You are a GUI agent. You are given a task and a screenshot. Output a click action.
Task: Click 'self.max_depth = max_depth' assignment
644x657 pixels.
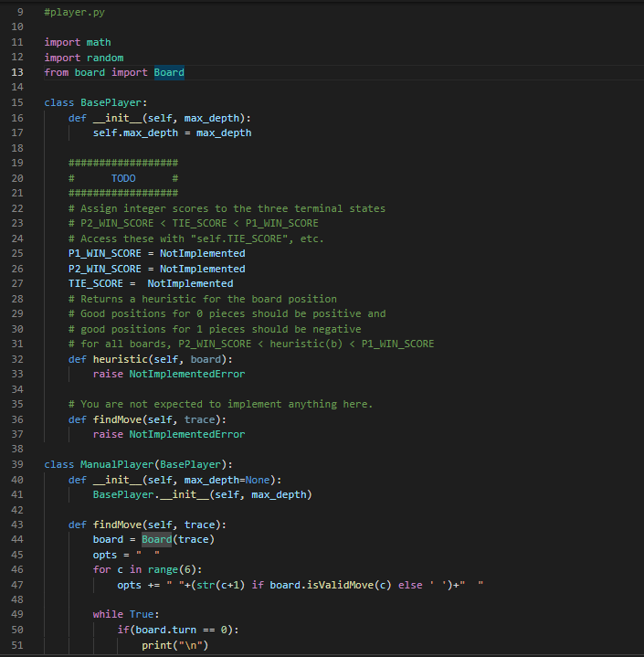pos(173,132)
